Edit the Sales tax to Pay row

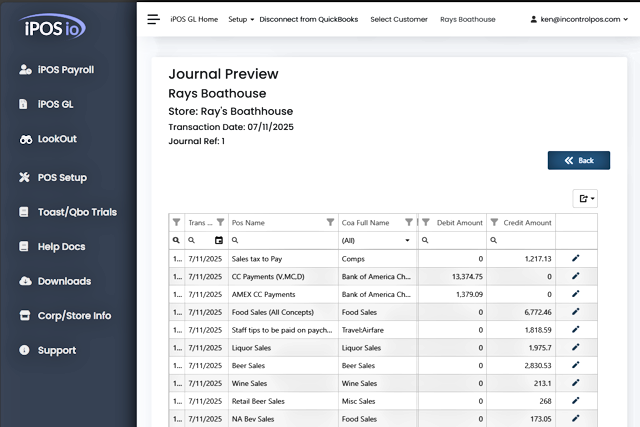(x=575, y=259)
